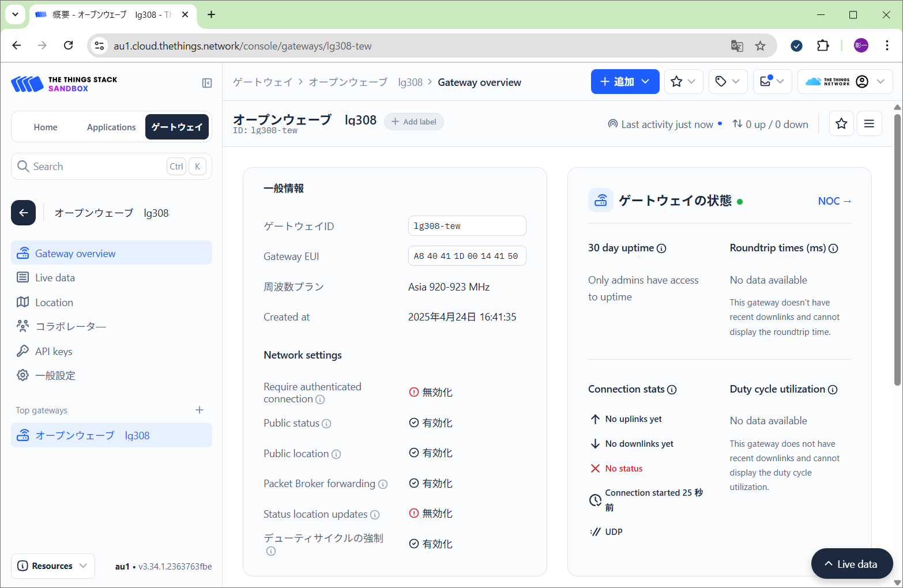903x588 pixels.
Task: Click the back arrow button in sidebar
Action: (24, 213)
